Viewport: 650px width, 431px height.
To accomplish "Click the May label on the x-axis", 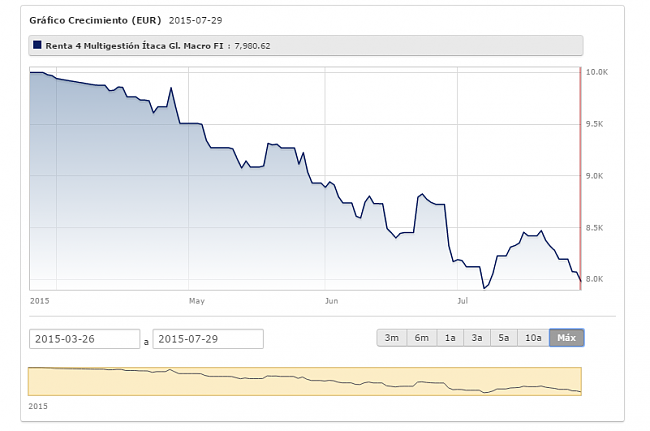I will click(196, 300).
